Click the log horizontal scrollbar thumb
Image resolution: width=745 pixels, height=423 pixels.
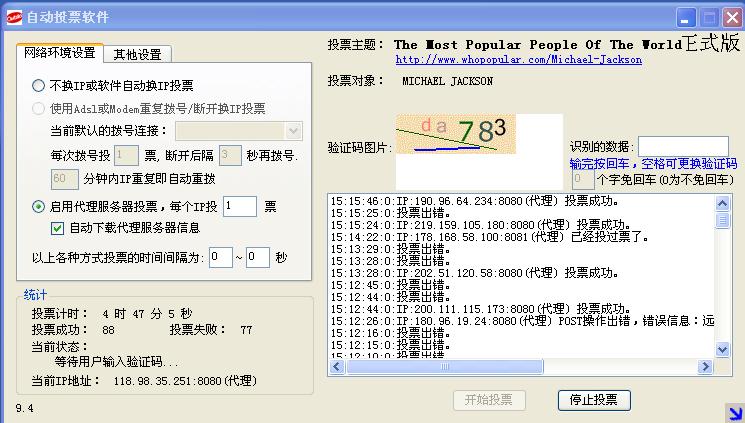click(x=445, y=366)
